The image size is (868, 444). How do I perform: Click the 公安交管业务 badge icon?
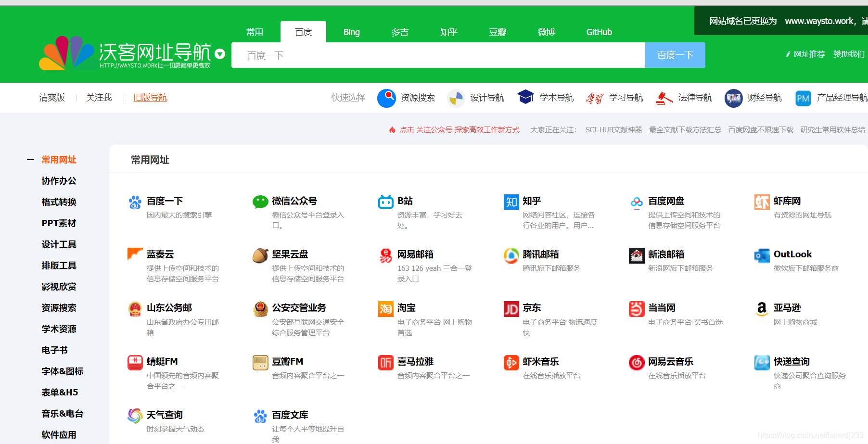[x=260, y=309]
